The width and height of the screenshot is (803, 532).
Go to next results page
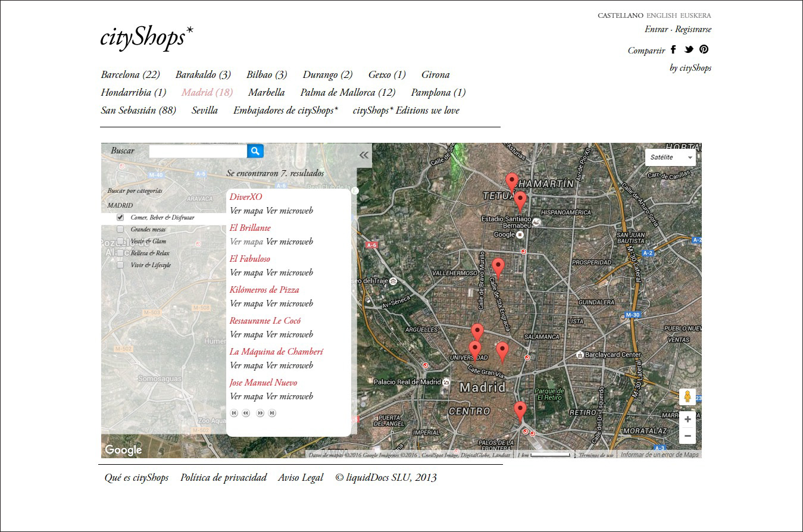(260, 413)
